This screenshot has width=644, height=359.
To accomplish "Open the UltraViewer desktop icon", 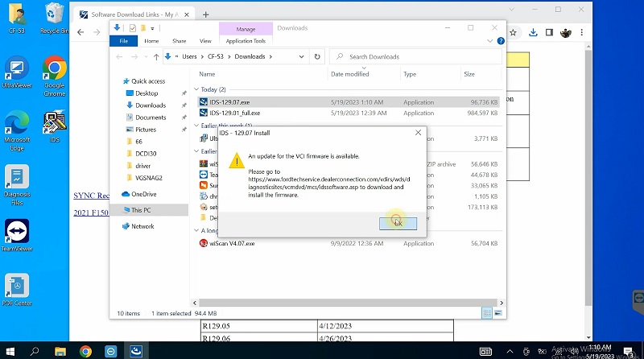I will (16, 71).
